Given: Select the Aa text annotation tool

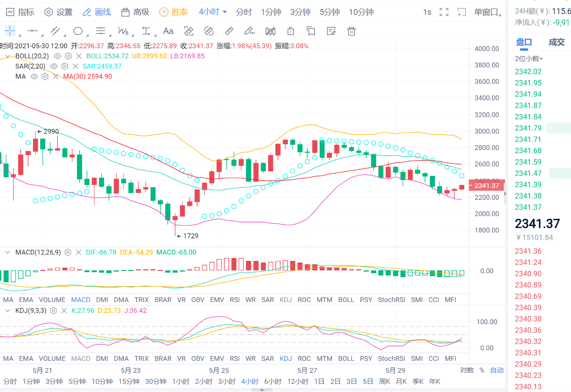Looking at the screenshot, I should 168,31.
